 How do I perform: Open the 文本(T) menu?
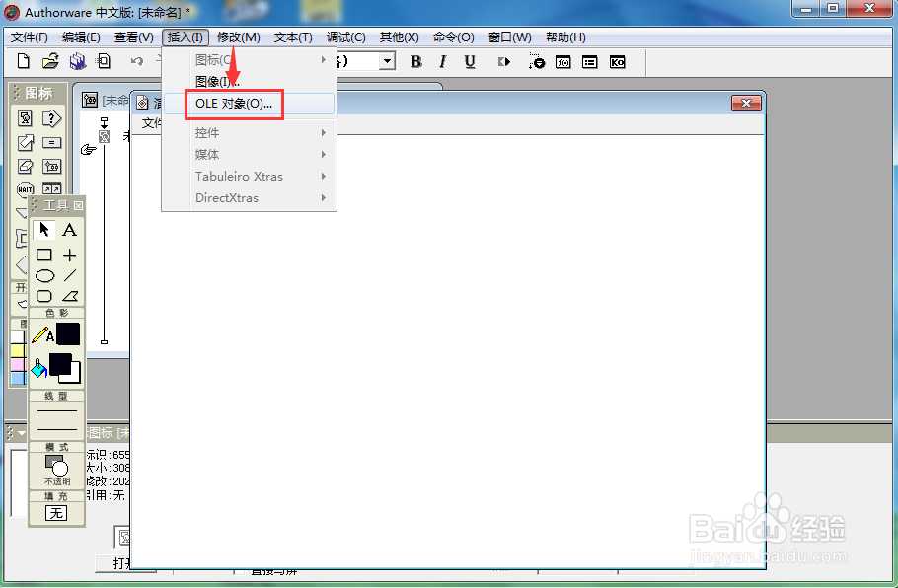tap(293, 37)
